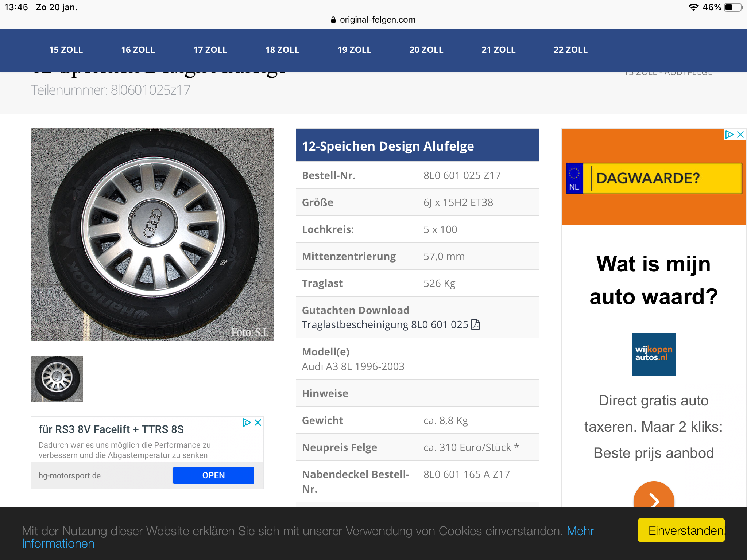747x560 pixels.
Task: Select the Bestell-Nr. value 8L0 601 025 Z17
Action: (462, 175)
